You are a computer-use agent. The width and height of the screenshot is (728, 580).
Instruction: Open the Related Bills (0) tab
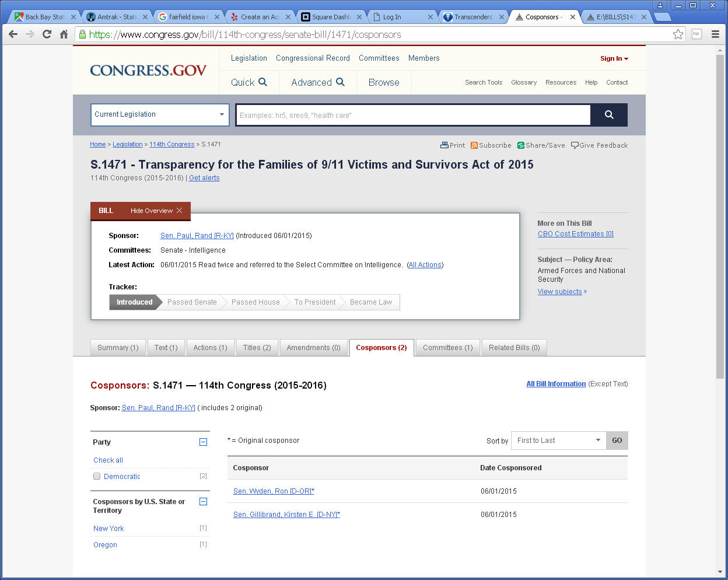click(514, 348)
